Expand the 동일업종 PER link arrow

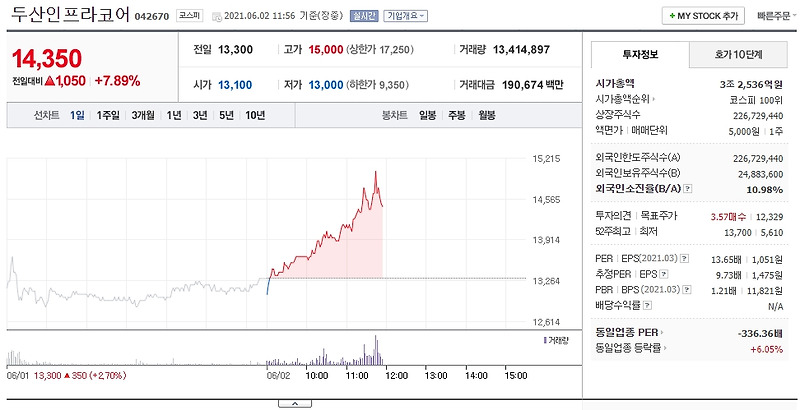click(662, 333)
